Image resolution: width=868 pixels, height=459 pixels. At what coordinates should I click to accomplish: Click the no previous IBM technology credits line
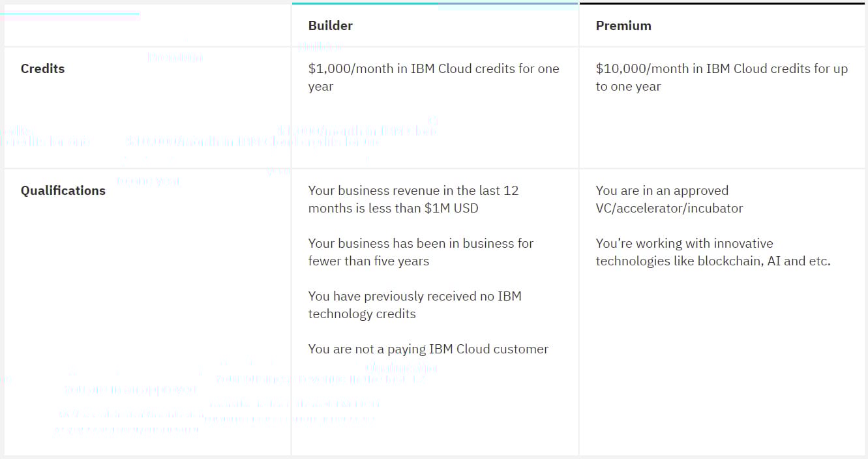pyautogui.click(x=414, y=304)
